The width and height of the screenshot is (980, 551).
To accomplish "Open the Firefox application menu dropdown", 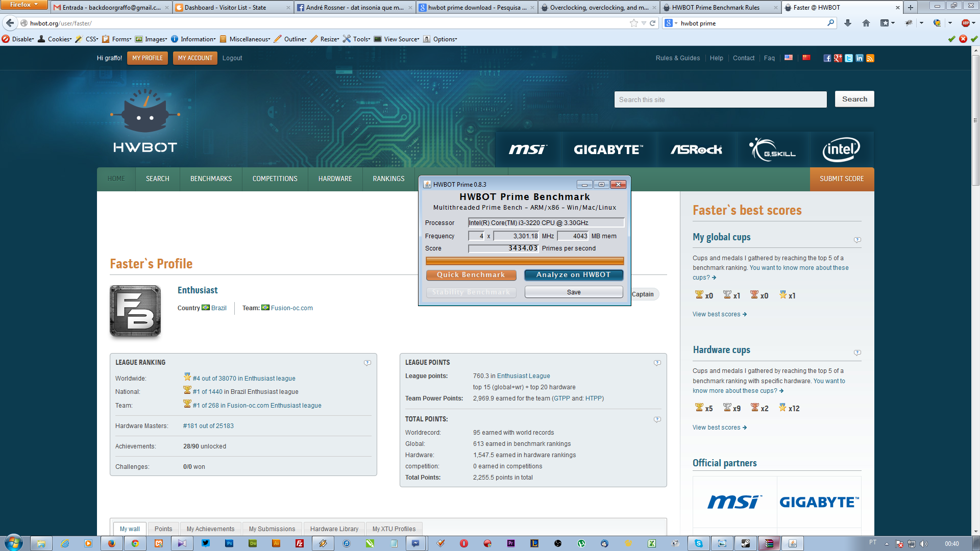I will 24,5.
